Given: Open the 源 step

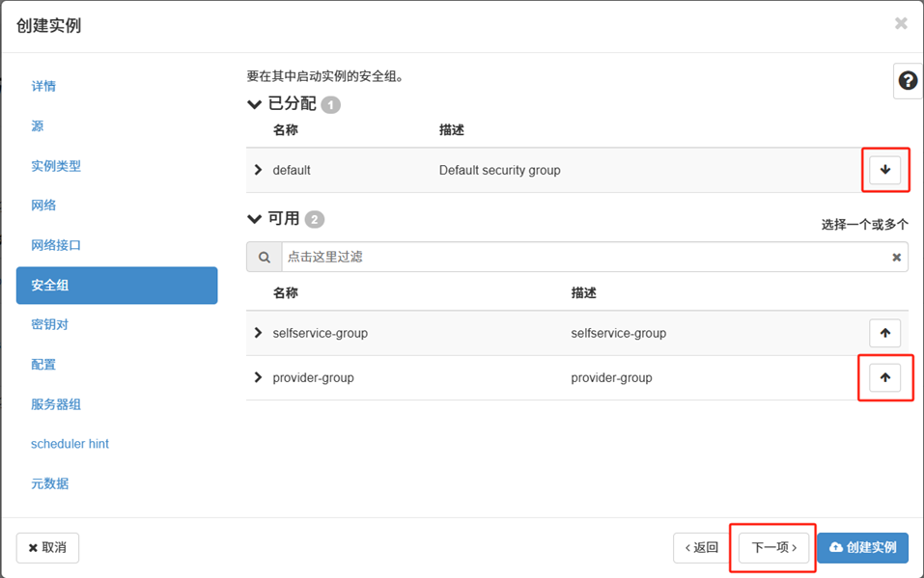Looking at the screenshot, I should 37,126.
